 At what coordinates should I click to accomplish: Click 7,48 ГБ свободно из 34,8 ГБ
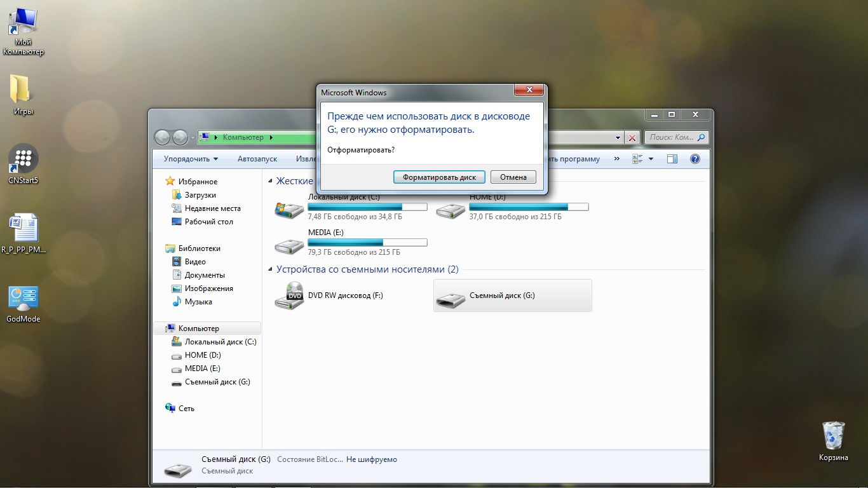pyautogui.click(x=355, y=217)
